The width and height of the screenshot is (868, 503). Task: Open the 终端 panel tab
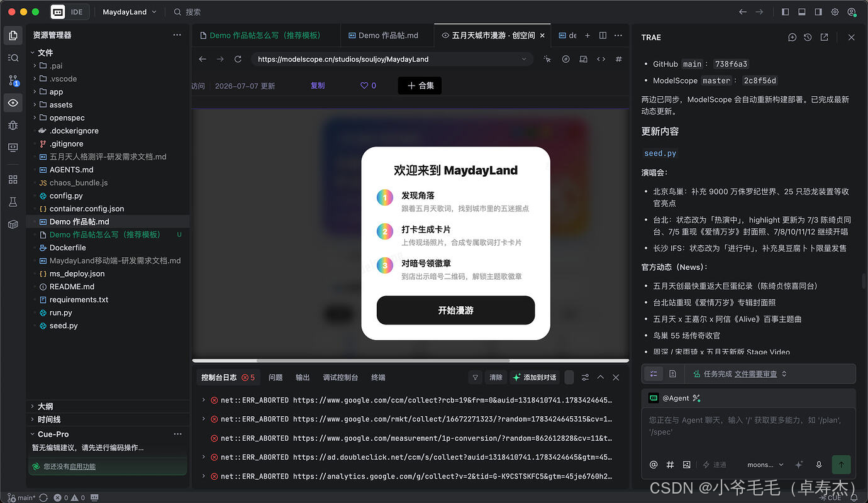pyautogui.click(x=378, y=377)
